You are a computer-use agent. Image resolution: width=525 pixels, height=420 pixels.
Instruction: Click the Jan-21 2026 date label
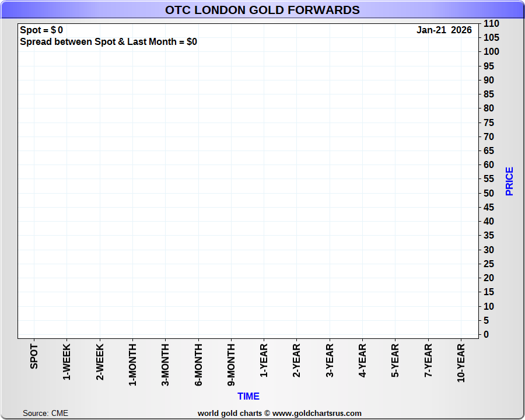444,30
